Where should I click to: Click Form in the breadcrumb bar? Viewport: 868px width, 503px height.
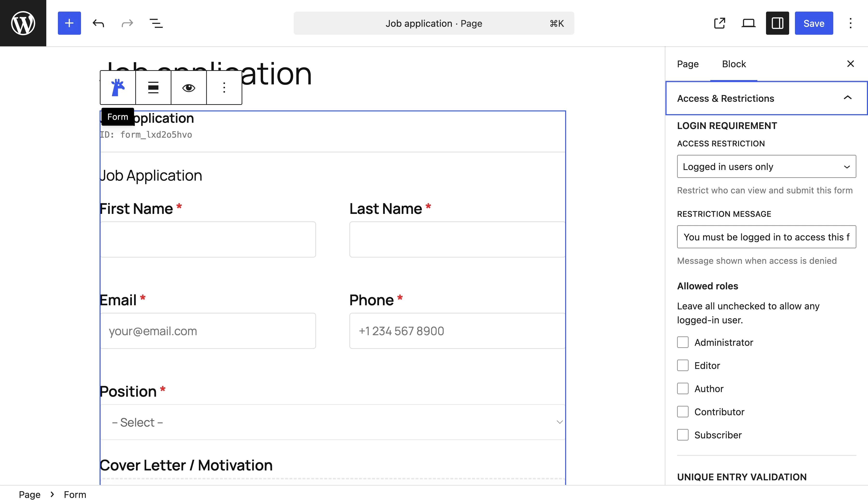pyautogui.click(x=75, y=494)
